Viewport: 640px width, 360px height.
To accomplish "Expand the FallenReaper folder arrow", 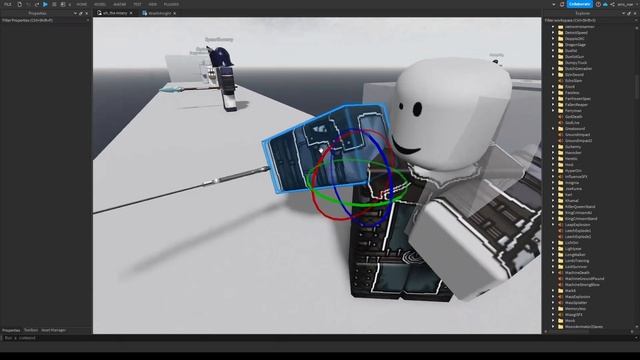I will 553,104.
